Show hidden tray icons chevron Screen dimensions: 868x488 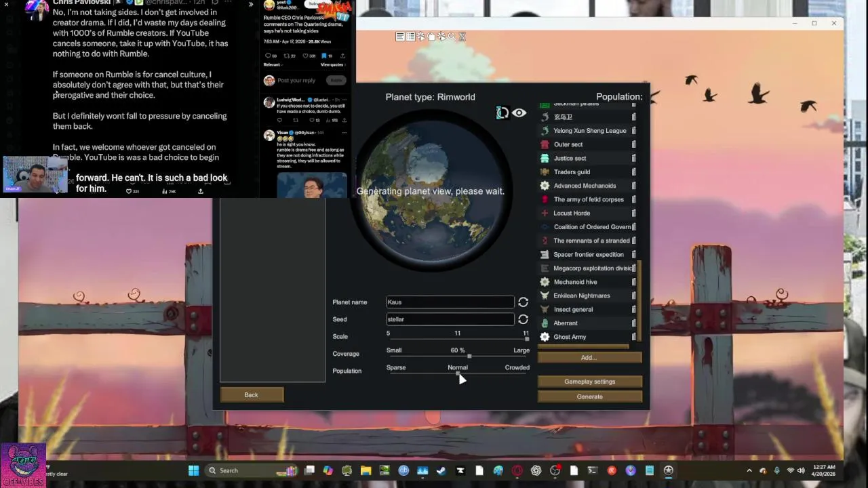click(749, 470)
